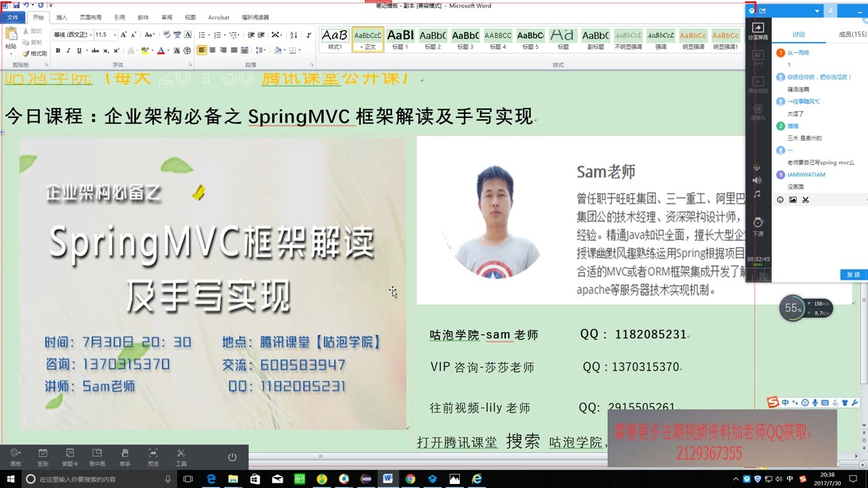Open the Drawing Board (画板) tool
Image resolution: width=868 pixels, height=488 pixels.
click(16, 457)
